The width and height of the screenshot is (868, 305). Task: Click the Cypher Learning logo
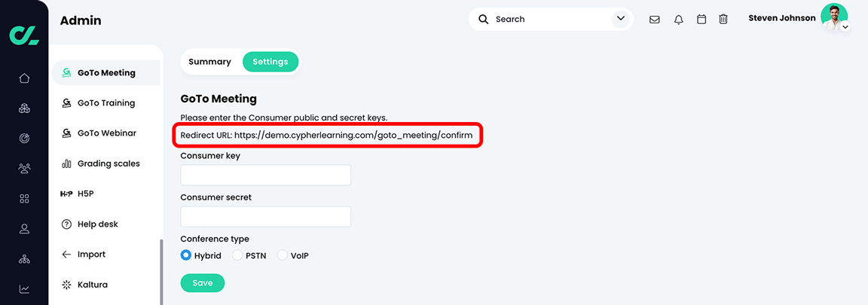click(x=24, y=35)
